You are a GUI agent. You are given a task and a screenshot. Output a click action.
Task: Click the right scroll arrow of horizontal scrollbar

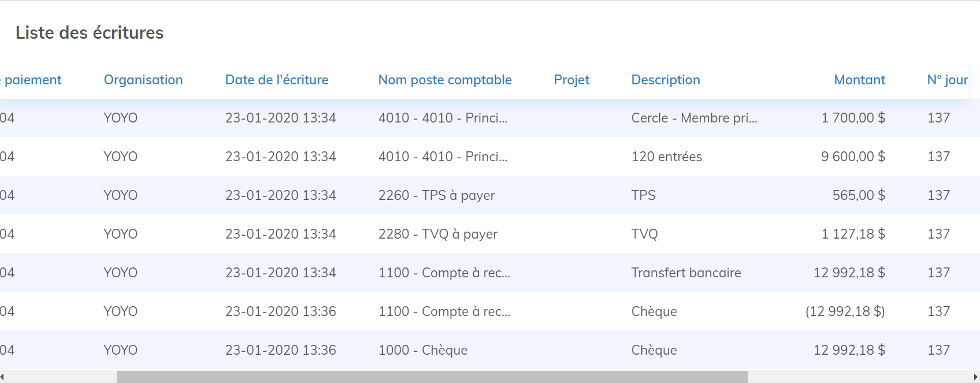[976, 377]
